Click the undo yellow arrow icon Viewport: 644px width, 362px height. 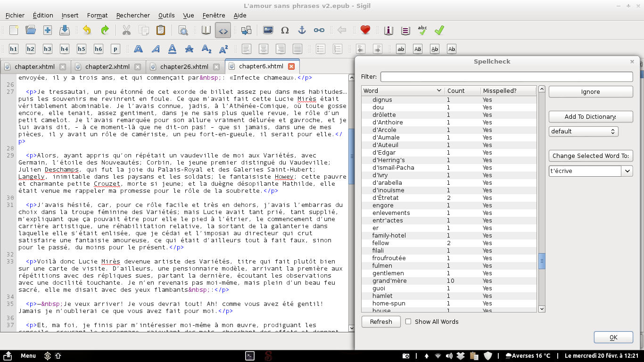pos(87,30)
